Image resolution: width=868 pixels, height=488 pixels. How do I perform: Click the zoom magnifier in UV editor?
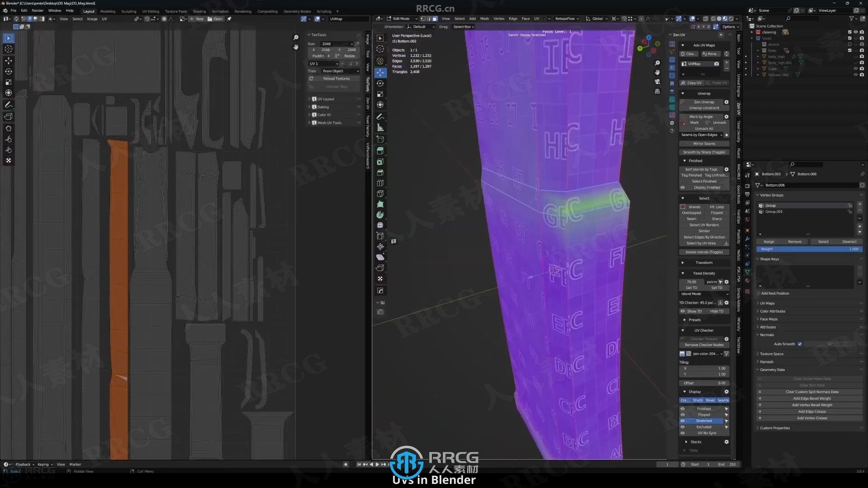tap(296, 38)
